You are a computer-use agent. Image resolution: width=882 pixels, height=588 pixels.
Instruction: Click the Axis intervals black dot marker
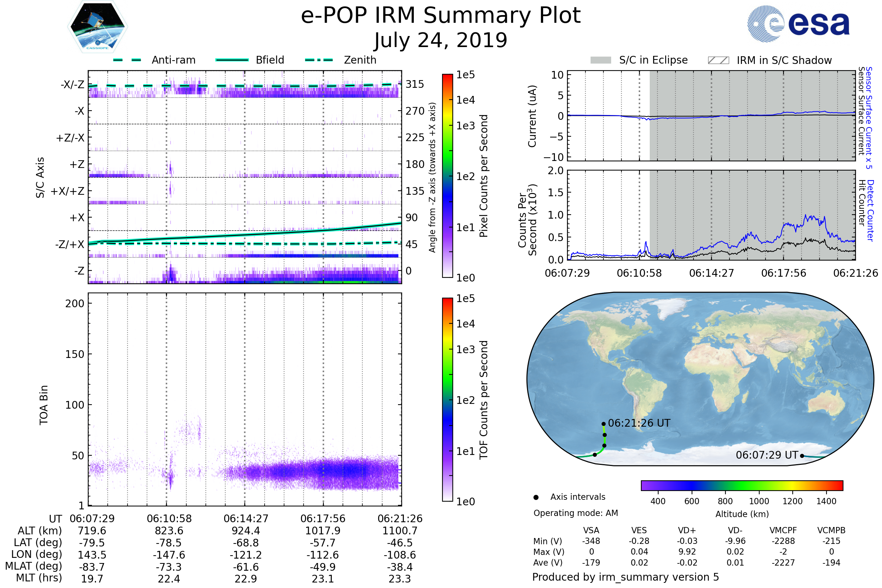point(536,498)
